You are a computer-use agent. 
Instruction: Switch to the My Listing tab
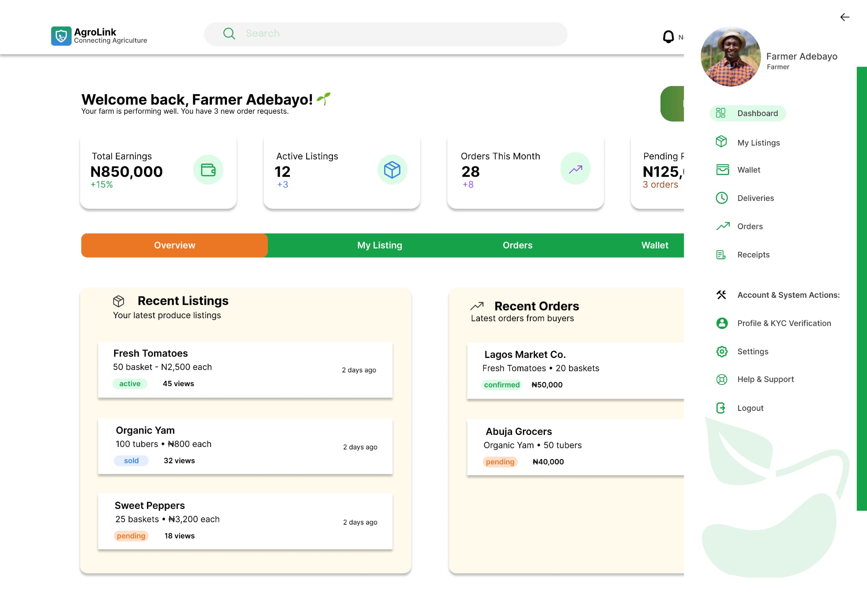379,245
